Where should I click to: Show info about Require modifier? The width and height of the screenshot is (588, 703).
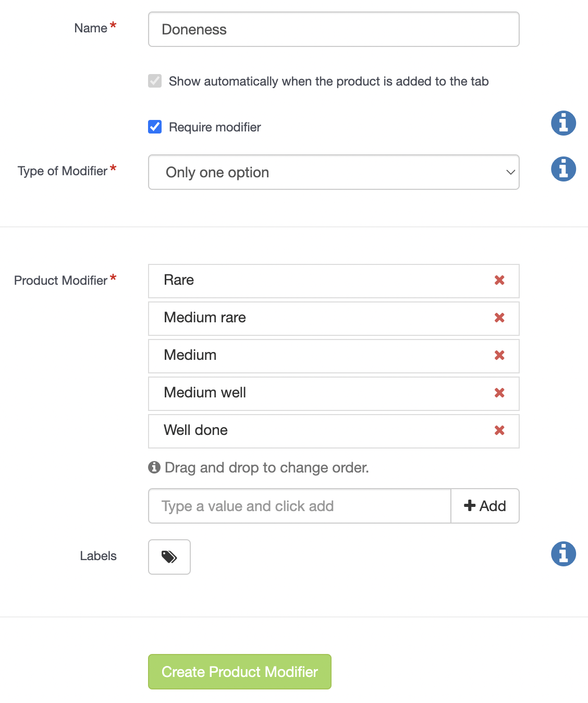(x=563, y=123)
